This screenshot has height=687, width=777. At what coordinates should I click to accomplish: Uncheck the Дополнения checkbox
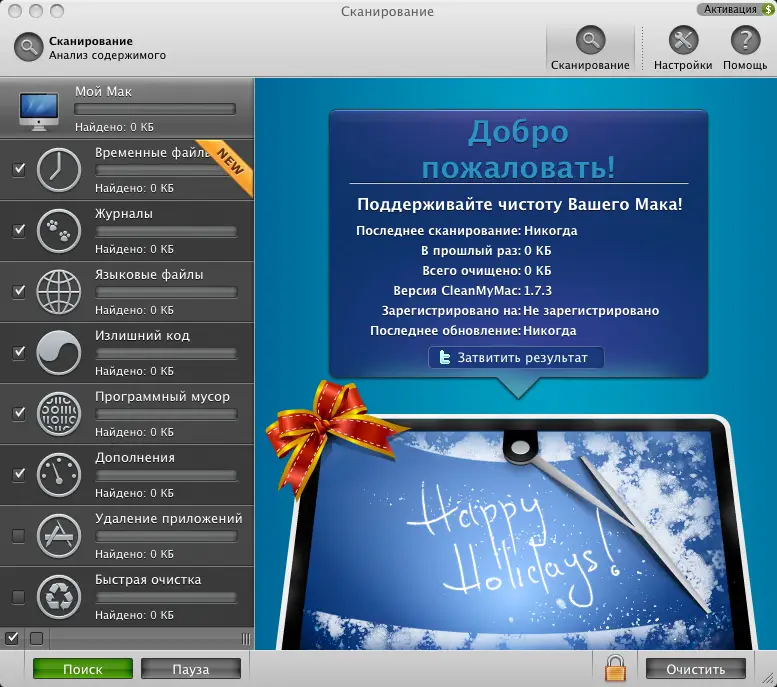point(18,474)
